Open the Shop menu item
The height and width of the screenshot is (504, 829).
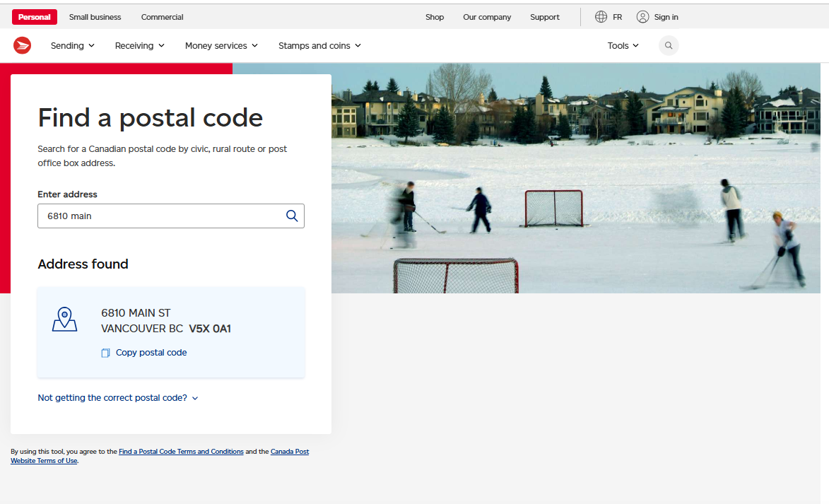coord(435,17)
